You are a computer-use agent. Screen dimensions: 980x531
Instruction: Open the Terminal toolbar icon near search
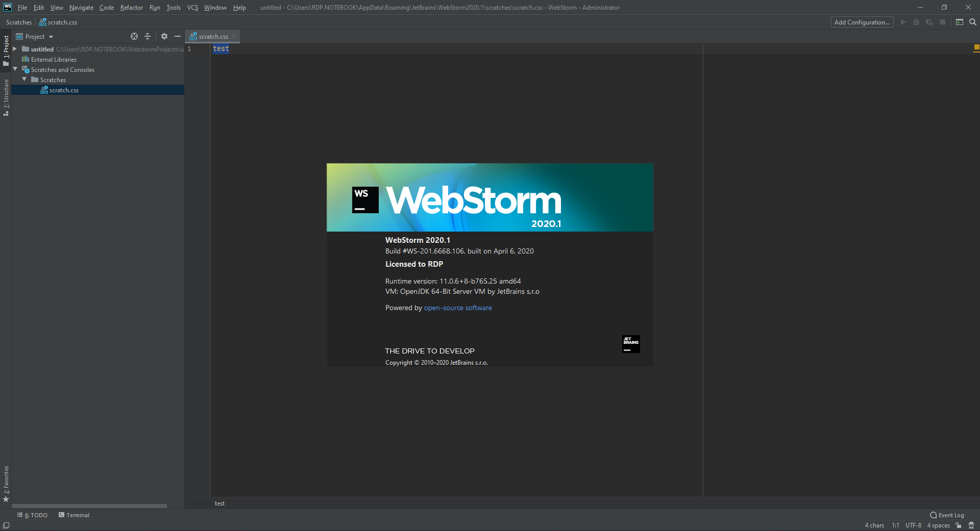click(x=960, y=22)
